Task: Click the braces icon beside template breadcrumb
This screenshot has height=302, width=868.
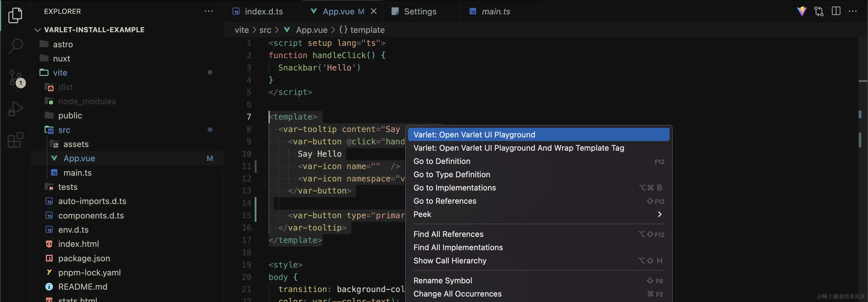Action: [x=343, y=30]
